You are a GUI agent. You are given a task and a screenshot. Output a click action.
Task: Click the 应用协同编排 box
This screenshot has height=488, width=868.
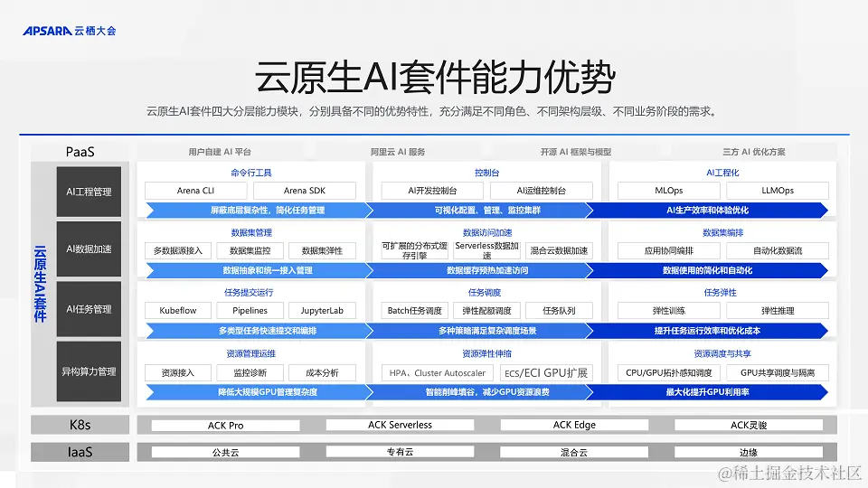coord(669,250)
